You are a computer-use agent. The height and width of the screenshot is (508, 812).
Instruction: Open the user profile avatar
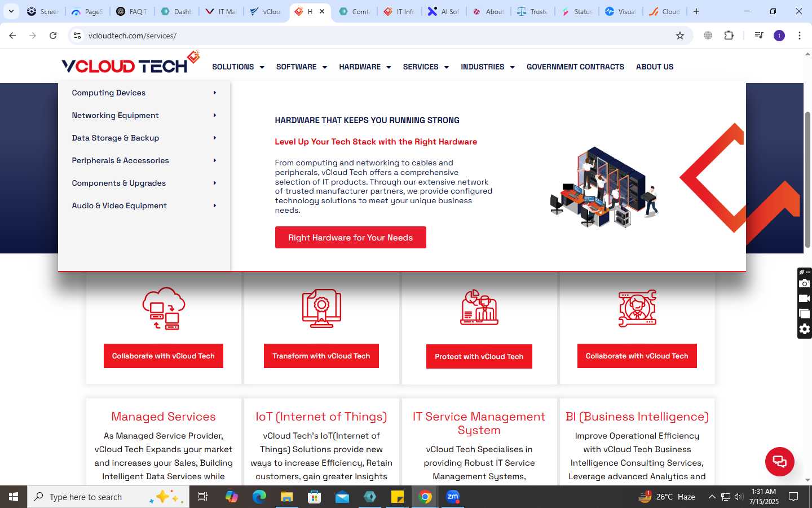coord(779,36)
